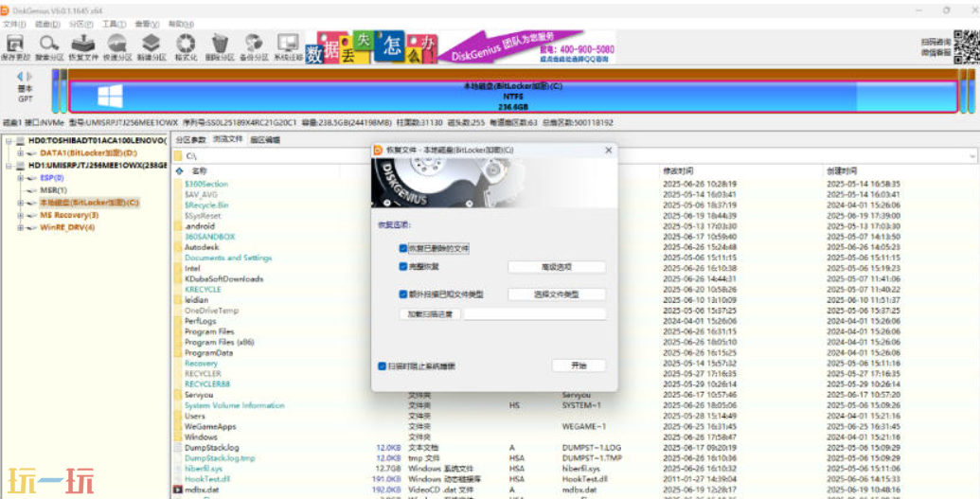Viewport: 980px width, 499px height.
Task: Switch to the Partition Parameters tab
Action: 190,139
